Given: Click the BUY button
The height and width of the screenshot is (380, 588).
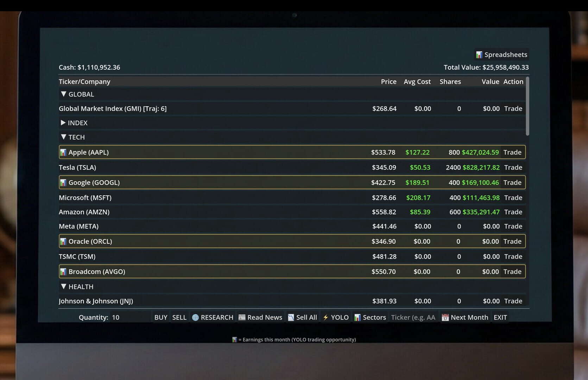Looking at the screenshot, I should click(x=160, y=317).
